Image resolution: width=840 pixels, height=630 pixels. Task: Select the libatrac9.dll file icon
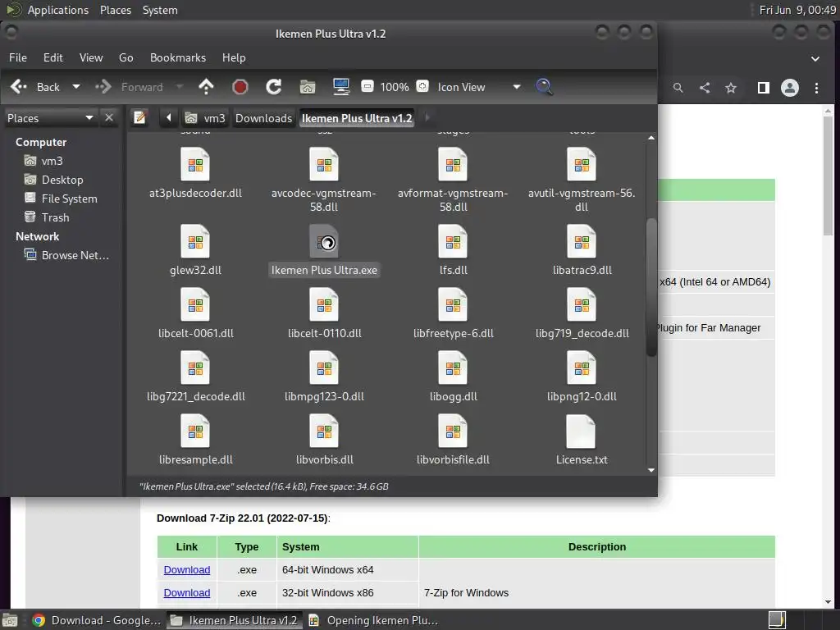tap(582, 242)
